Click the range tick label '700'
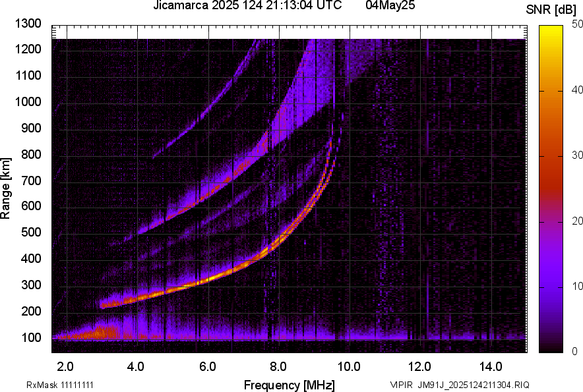 pyautogui.click(x=31, y=181)
